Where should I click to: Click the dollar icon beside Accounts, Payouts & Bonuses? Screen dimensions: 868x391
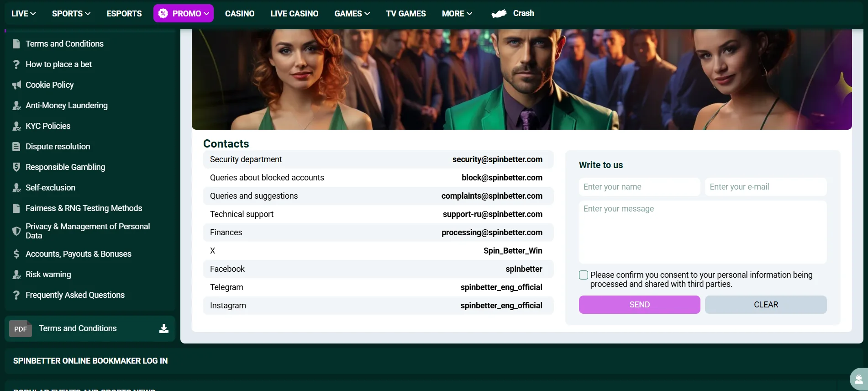tap(16, 254)
